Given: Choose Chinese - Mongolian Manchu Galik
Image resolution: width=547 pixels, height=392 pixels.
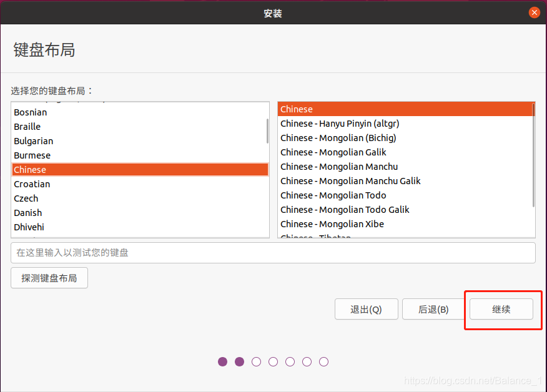Looking at the screenshot, I should tap(406, 180).
